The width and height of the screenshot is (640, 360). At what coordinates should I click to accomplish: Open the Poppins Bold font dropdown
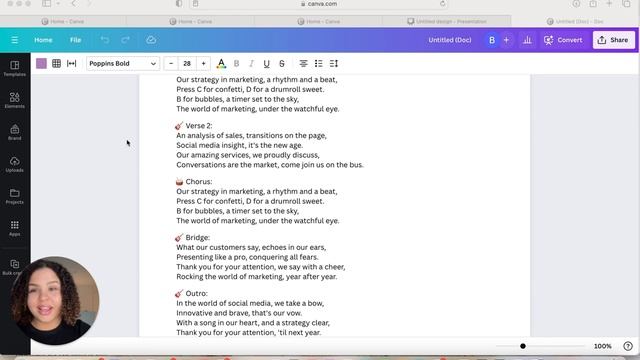coord(122,63)
